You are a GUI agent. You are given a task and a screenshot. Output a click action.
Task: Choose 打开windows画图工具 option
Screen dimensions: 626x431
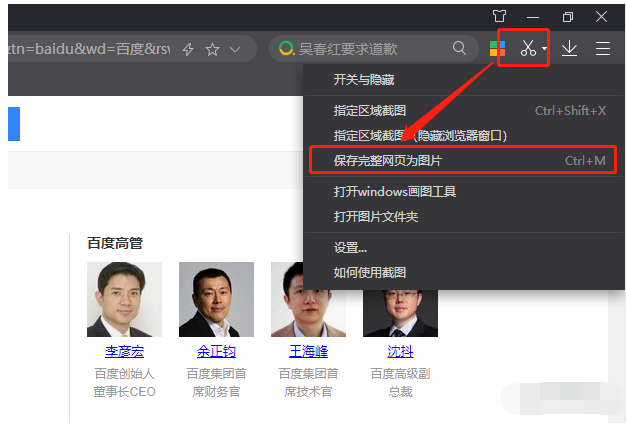coord(394,191)
